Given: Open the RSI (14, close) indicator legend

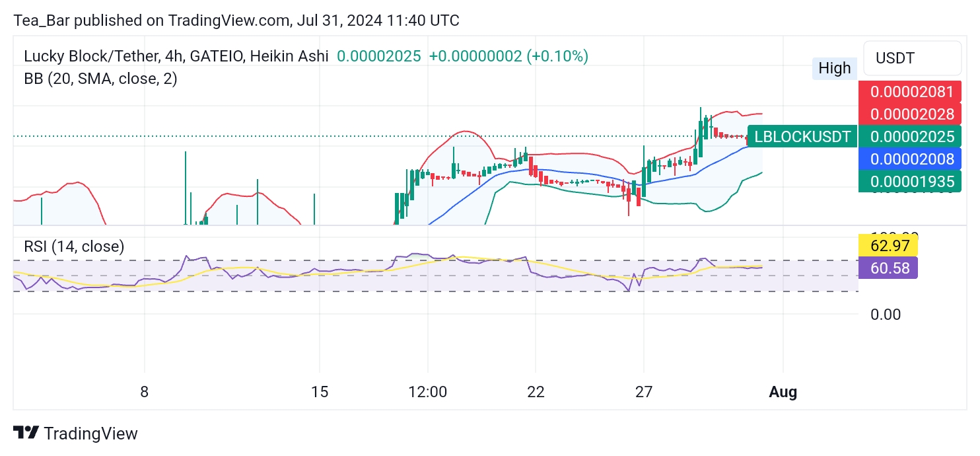Looking at the screenshot, I should [74, 247].
